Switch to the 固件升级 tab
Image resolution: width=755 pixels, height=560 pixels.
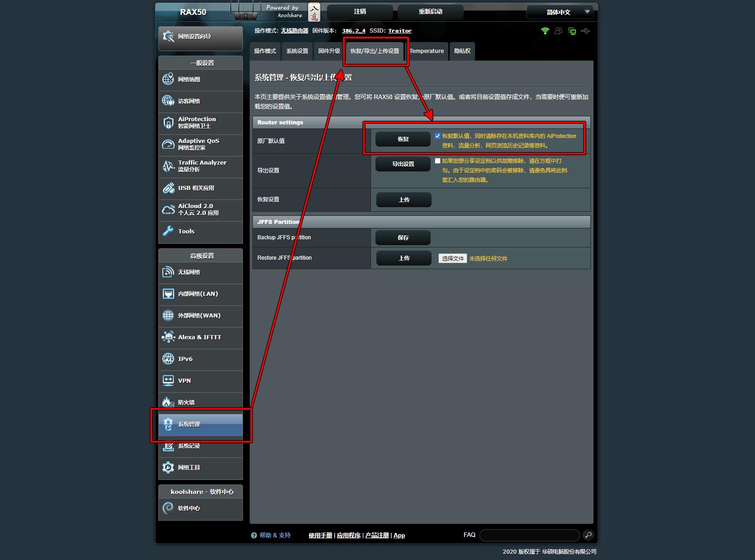click(x=329, y=51)
